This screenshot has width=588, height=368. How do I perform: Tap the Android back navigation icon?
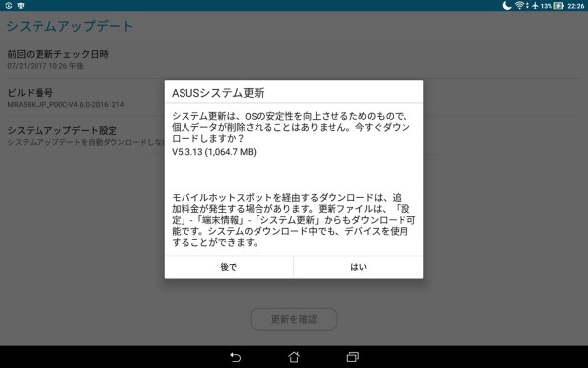(x=235, y=357)
